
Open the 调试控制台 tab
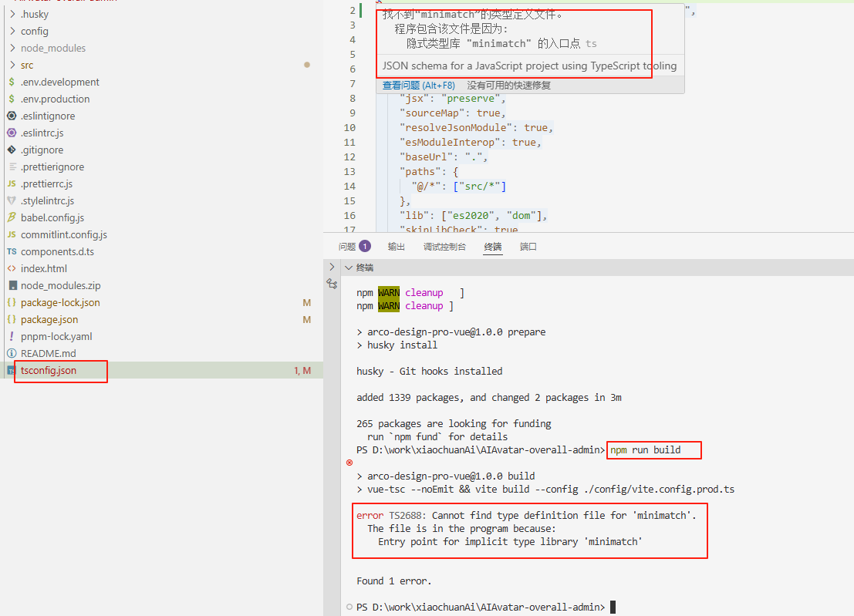pos(444,247)
